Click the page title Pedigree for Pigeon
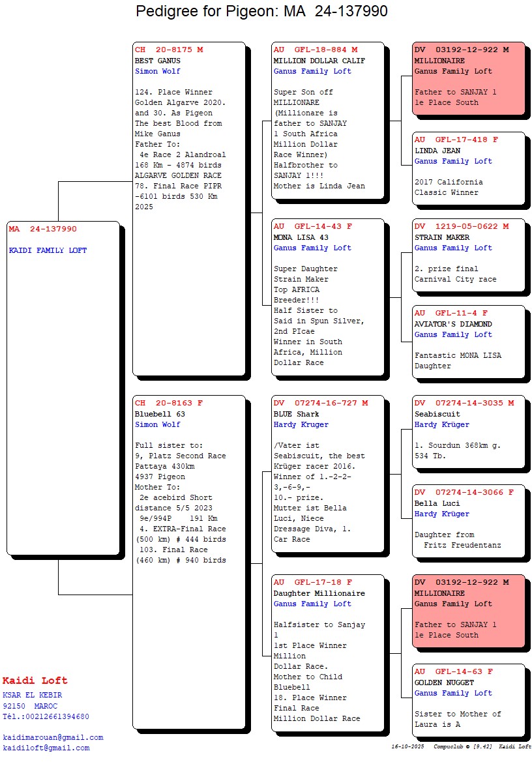Screen dimensions: 532x764 click(261, 11)
